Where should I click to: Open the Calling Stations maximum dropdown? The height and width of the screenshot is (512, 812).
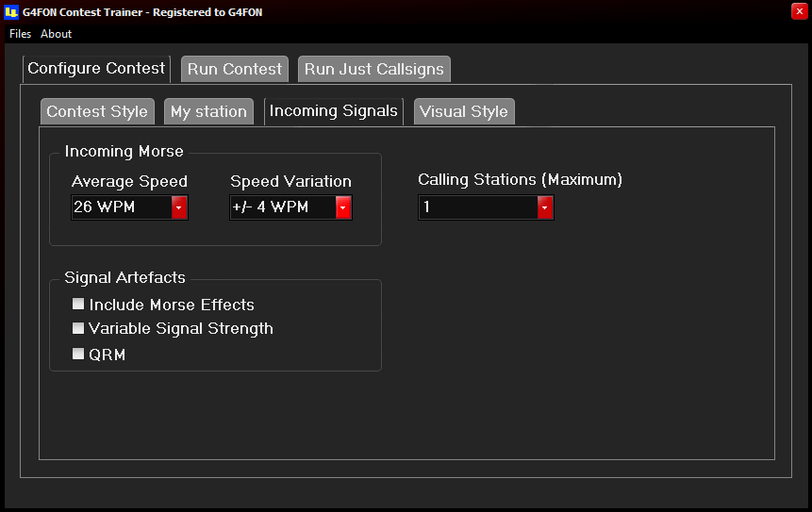pyautogui.click(x=545, y=207)
